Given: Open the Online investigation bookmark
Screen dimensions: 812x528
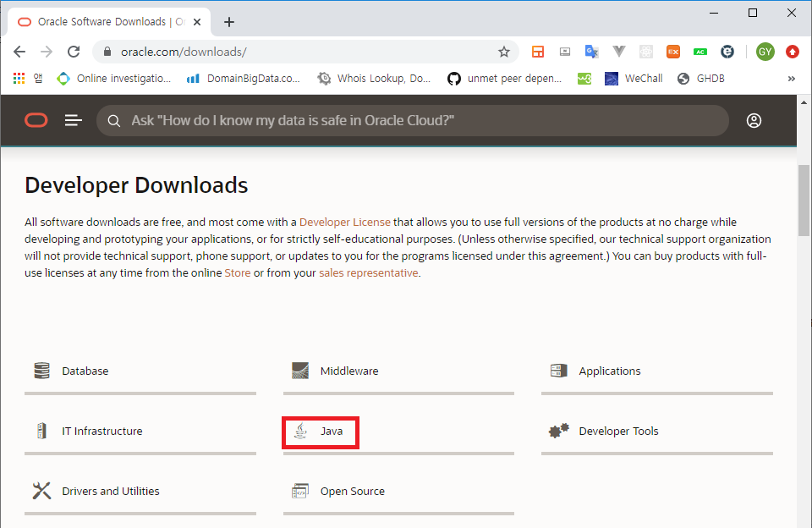Looking at the screenshot, I should (x=114, y=78).
